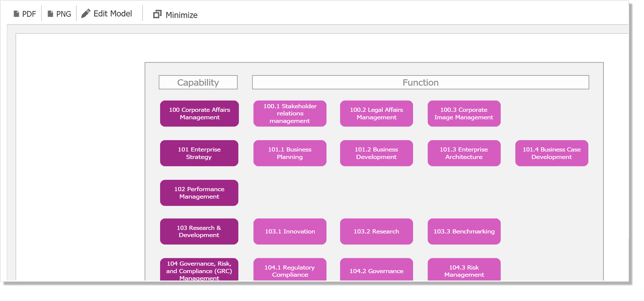Select 100.1 Stakeholder relations management box
Image resolution: width=644 pixels, height=301 pixels.
(x=290, y=113)
